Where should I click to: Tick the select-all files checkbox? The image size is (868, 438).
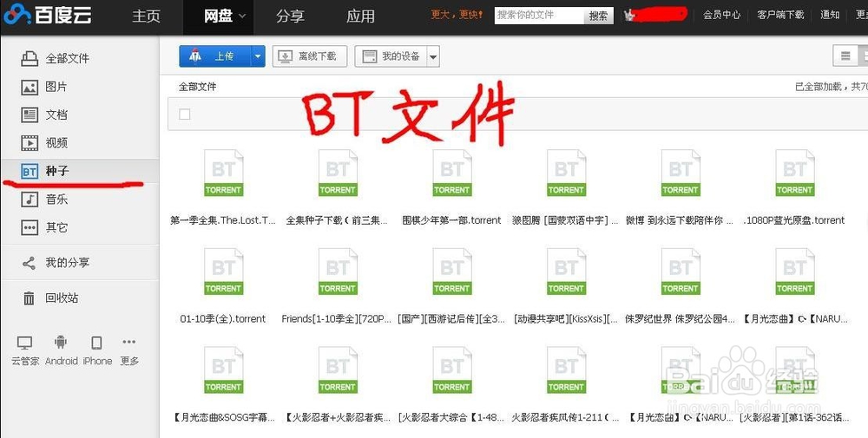click(185, 114)
